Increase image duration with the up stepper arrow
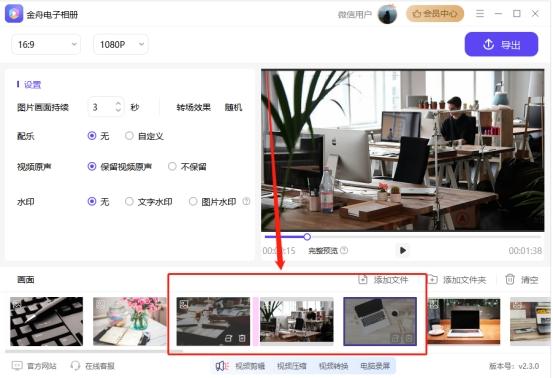This screenshot has height=378, width=553. point(118,103)
